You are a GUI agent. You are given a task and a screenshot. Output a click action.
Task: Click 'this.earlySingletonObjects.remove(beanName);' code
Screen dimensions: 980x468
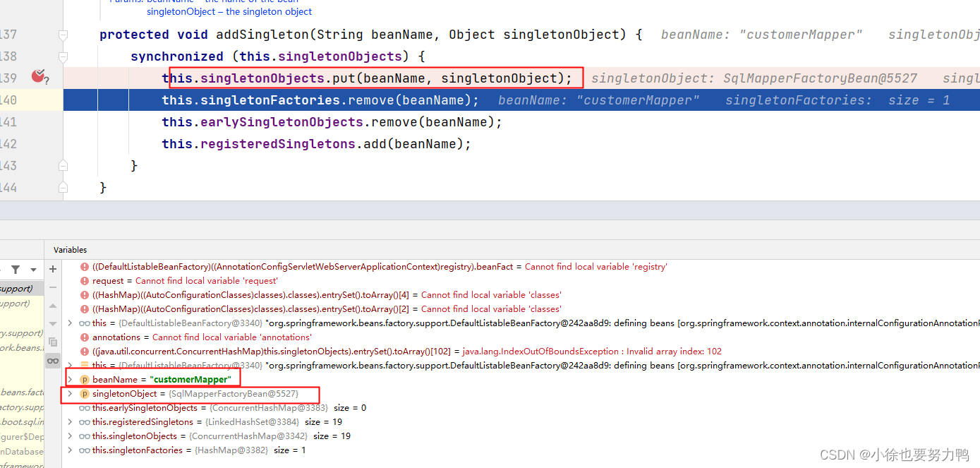[x=332, y=122]
